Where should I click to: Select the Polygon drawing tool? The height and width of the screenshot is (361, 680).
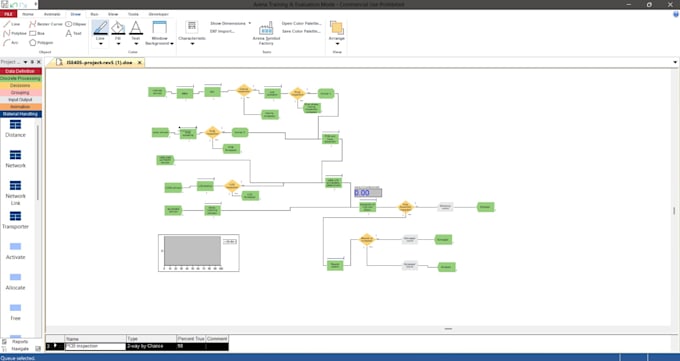[41, 43]
